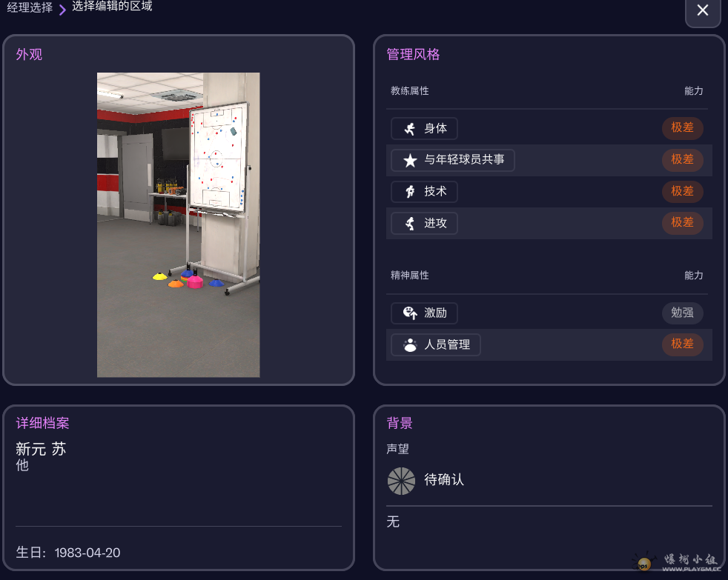This screenshot has height=580, width=728.
Task: Click the manager name 新元 苏
Action: pyautogui.click(x=41, y=449)
